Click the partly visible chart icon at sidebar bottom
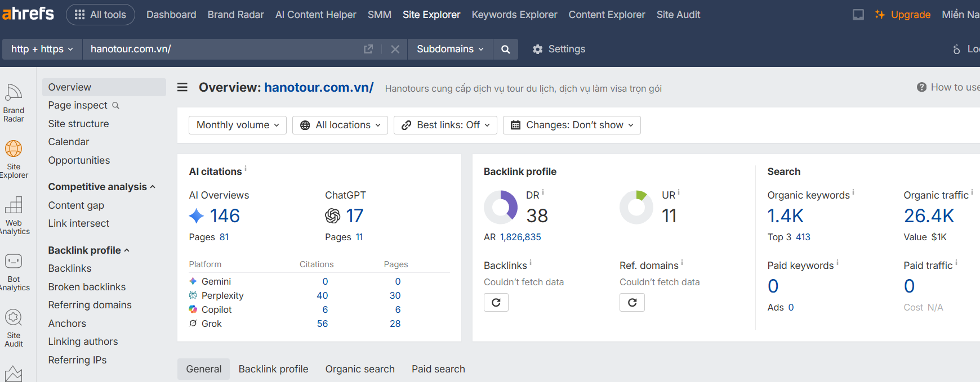 coord(14,374)
